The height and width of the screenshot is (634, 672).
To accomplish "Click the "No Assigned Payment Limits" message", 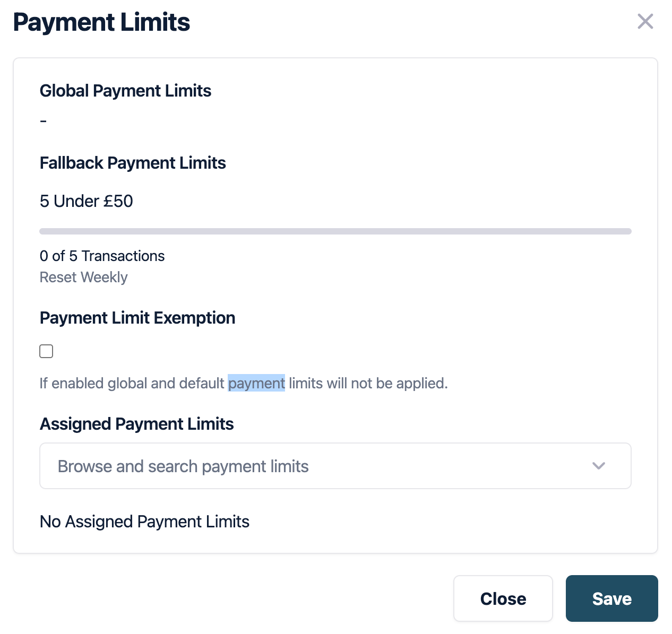I will pos(144,522).
